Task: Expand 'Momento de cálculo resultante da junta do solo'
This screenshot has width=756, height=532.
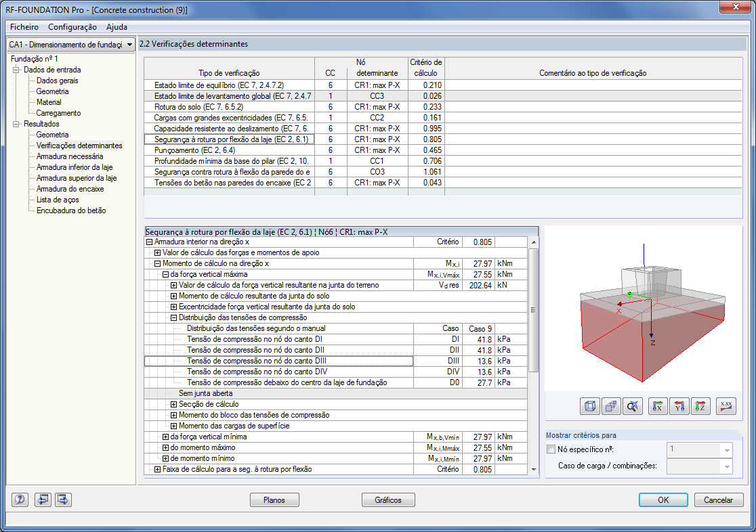Action: (173, 296)
